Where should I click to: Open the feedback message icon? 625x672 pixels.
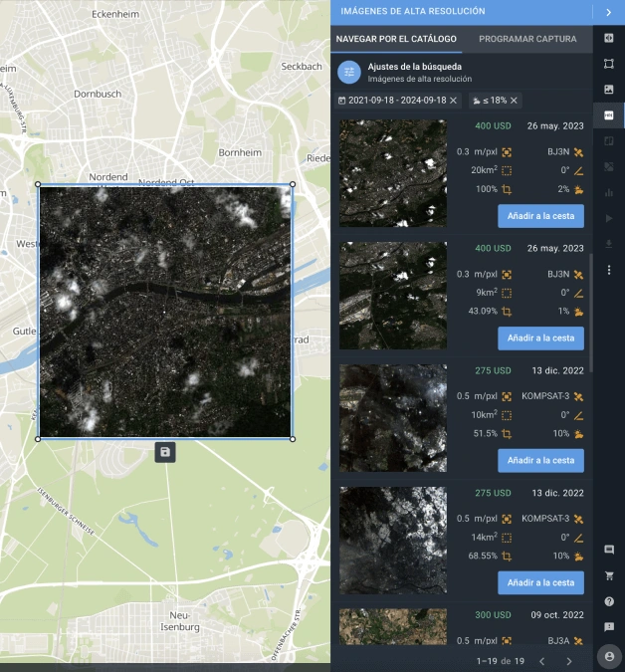click(609, 627)
